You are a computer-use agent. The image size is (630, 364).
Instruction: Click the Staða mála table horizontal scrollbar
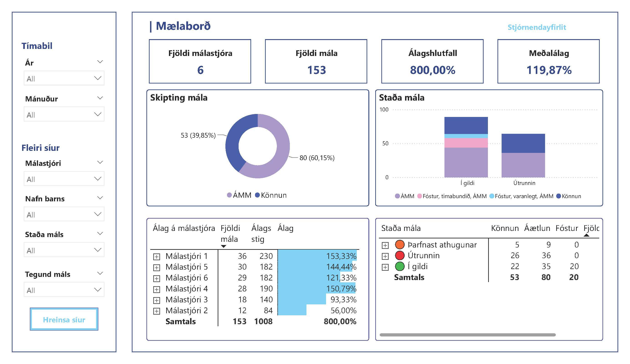pos(467,335)
